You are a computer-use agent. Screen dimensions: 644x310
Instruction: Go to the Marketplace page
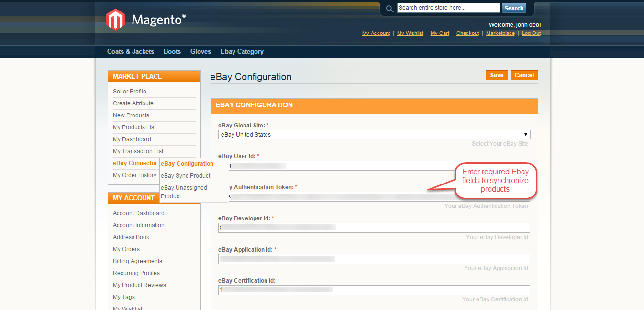tap(500, 33)
